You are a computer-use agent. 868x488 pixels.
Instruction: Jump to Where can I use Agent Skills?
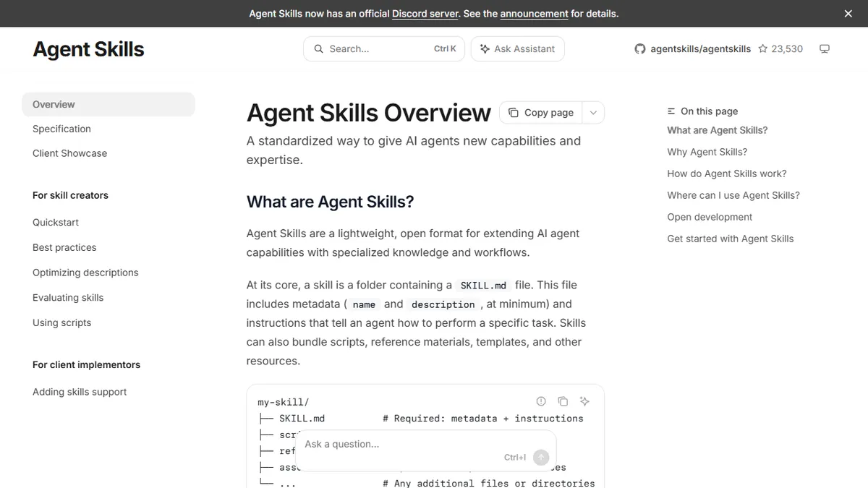pyautogui.click(x=733, y=195)
